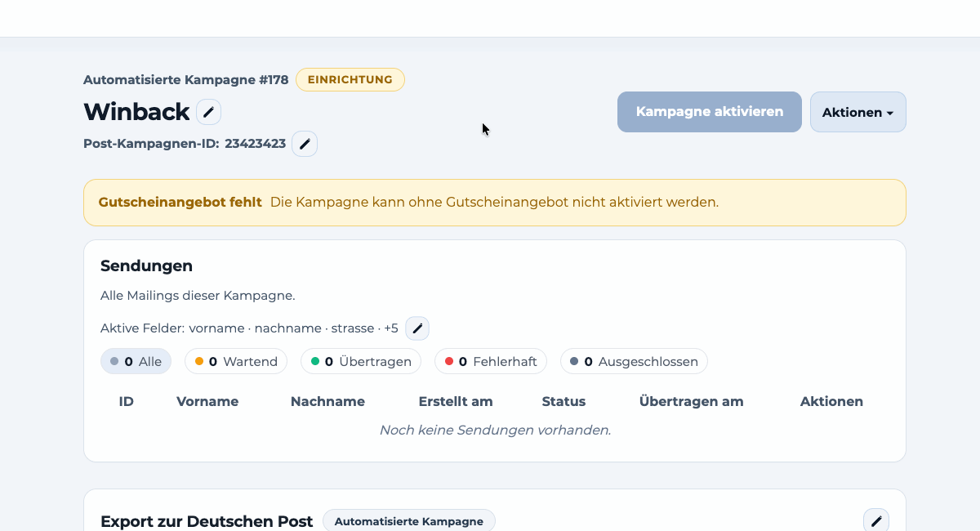The width and height of the screenshot is (980, 531).
Task: Click 'Automatisierte Kampagne #178' label
Action: (x=186, y=80)
